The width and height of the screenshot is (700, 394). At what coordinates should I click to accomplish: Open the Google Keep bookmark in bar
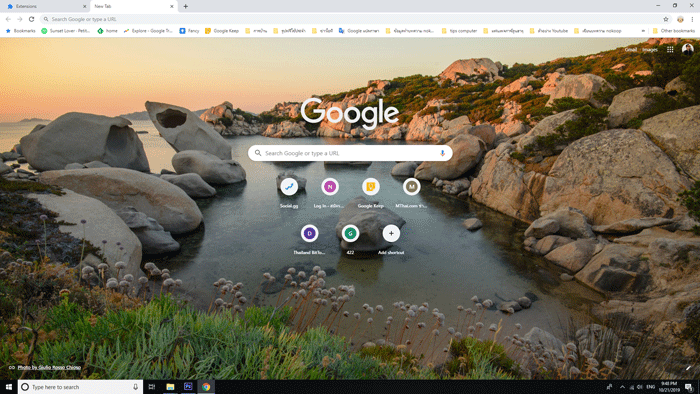click(222, 31)
